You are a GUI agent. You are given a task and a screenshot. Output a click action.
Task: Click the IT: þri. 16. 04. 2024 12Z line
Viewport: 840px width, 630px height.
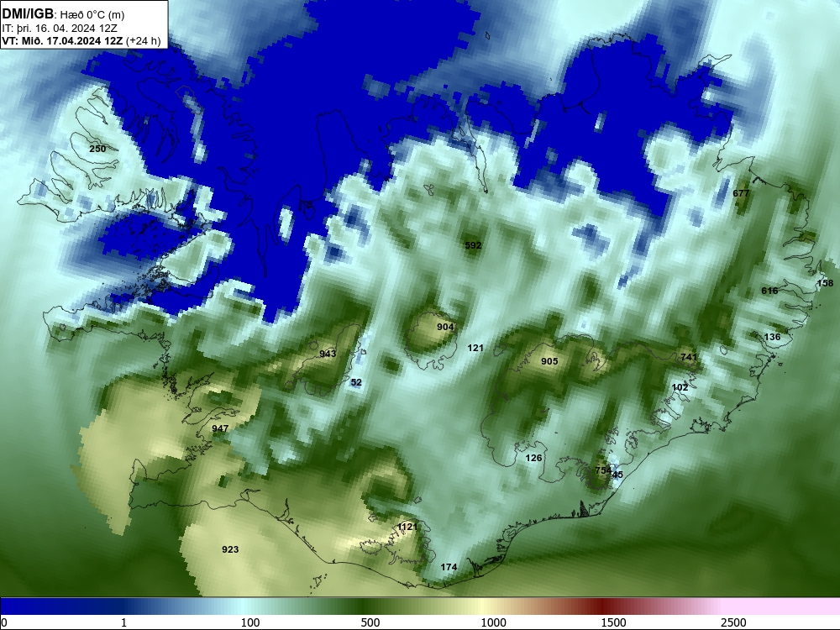[x=60, y=29]
